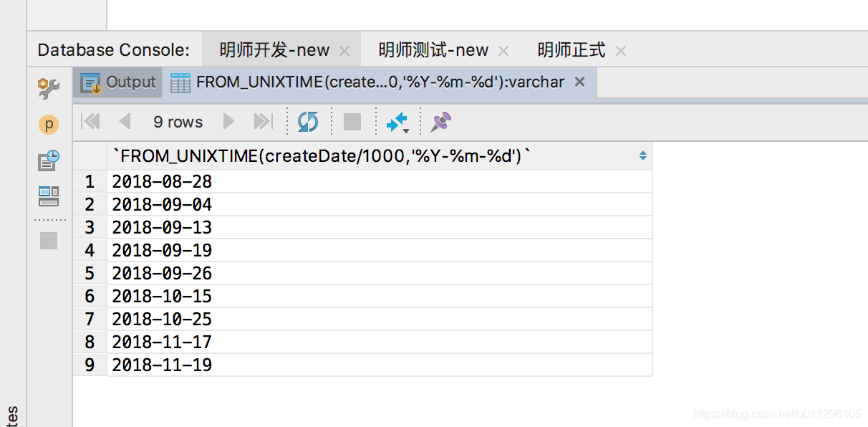Go to previous page of results

(x=125, y=122)
